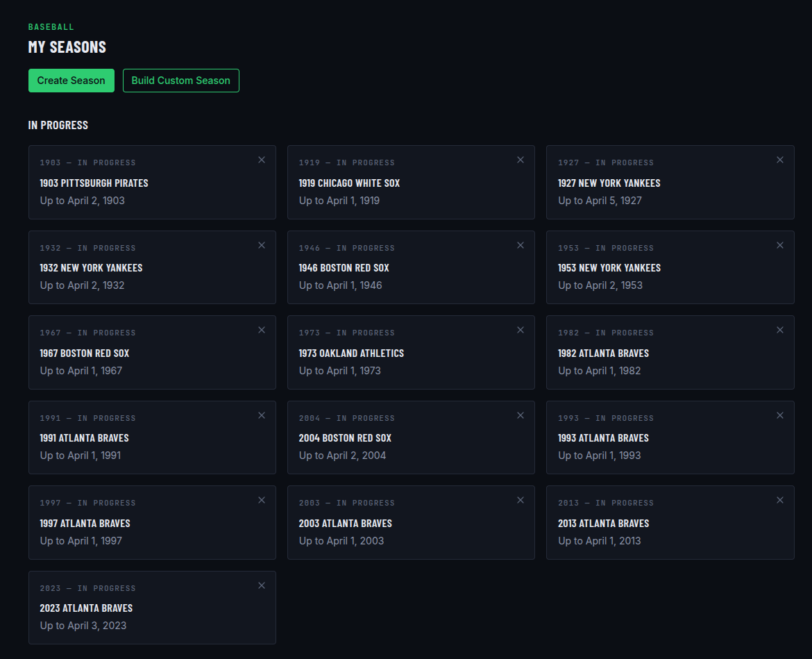Click the '2003 — IN PROGRESS' status label
812x659 pixels.
click(x=347, y=503)
